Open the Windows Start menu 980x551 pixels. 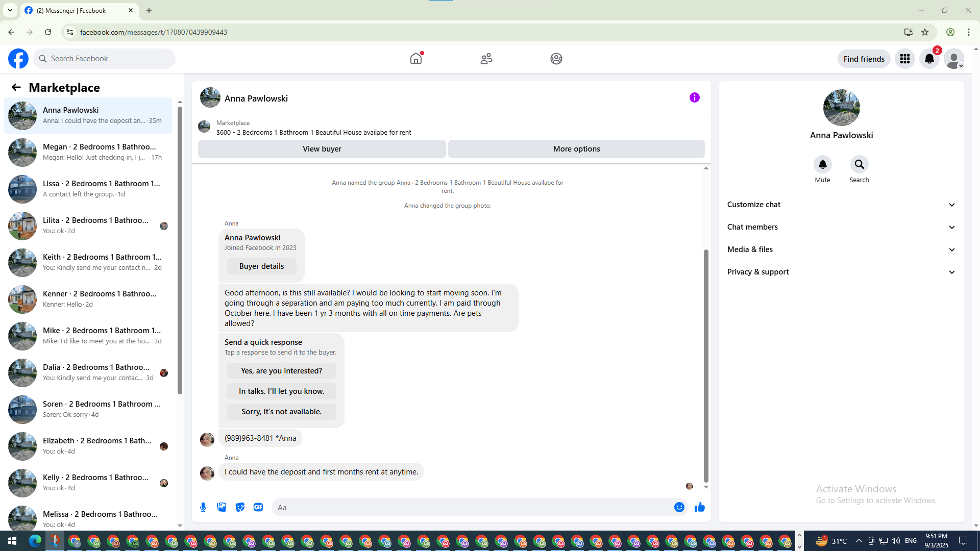(12, 541)
